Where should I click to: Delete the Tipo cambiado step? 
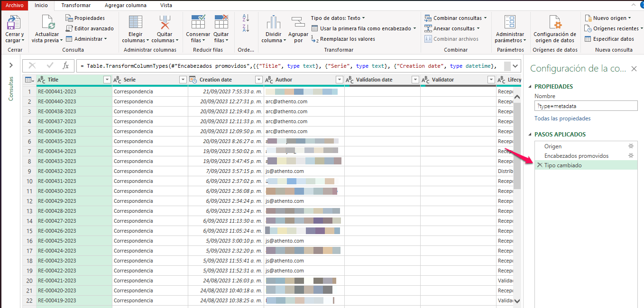[x=540, y=165]
